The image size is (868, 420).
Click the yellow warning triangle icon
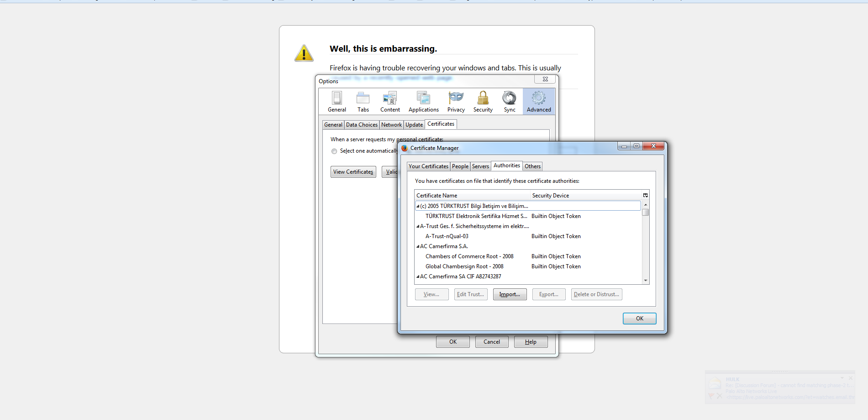[x=304, y=53]
